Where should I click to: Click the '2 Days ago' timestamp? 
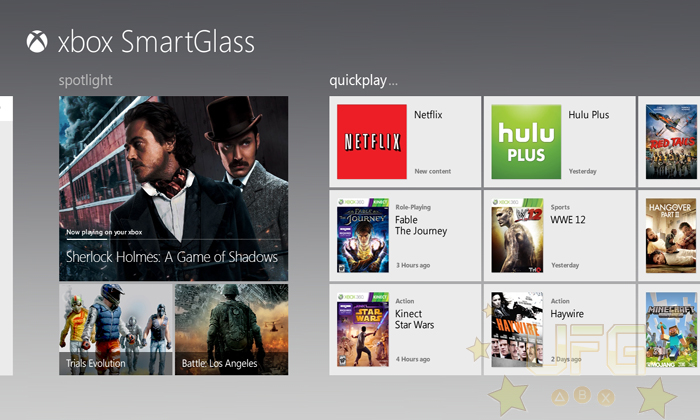pyautogui.click(x=566, y=359)
